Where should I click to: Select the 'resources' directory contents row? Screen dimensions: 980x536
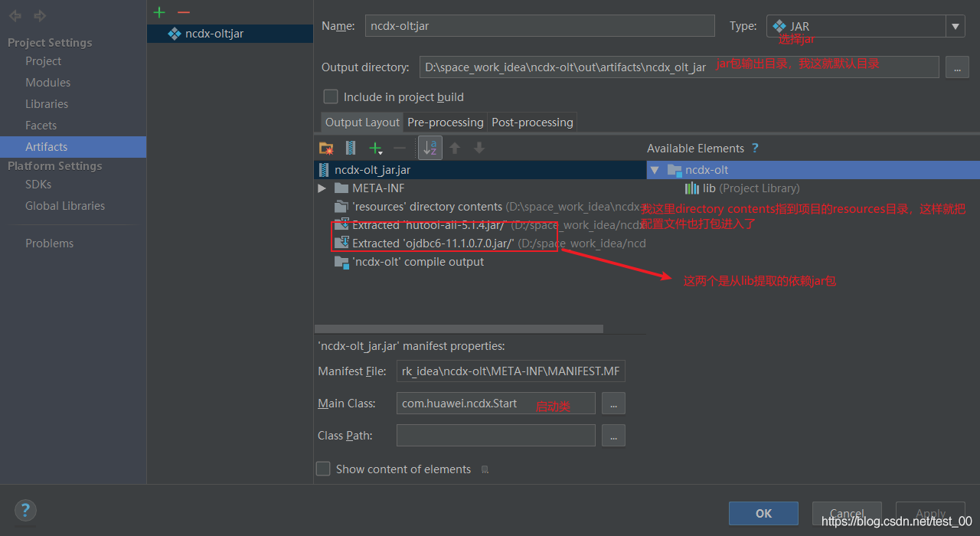pos(480,207)
